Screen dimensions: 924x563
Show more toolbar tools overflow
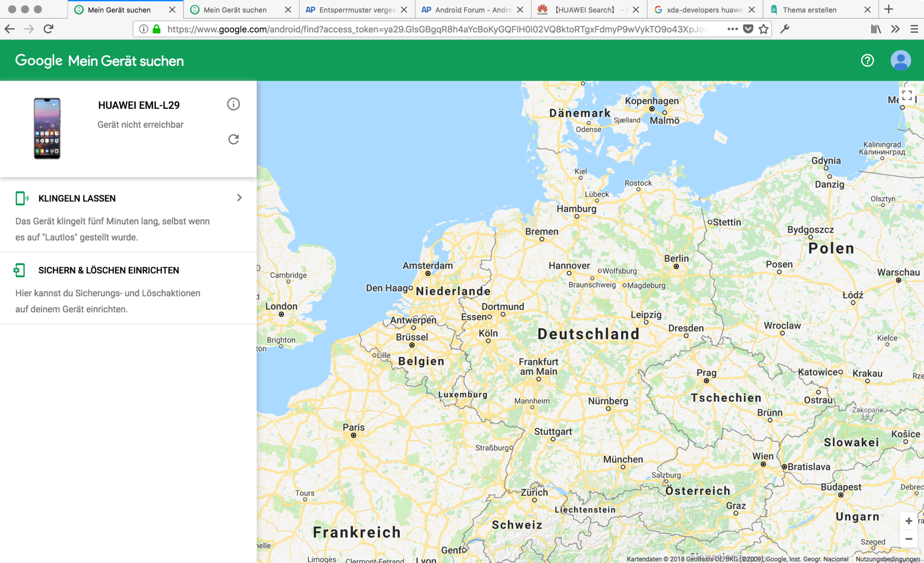click(x=895, y=29)
